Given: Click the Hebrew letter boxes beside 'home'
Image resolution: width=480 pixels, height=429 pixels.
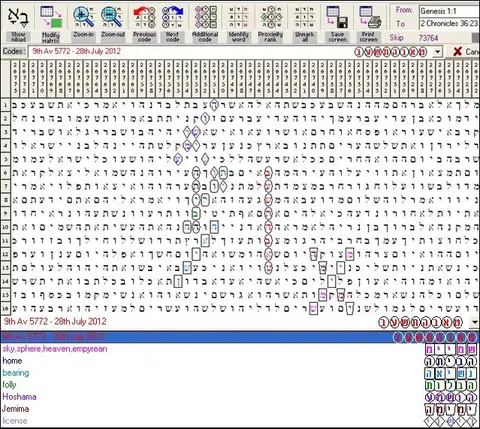Looking at the screenshot, I should click(451, 361).
